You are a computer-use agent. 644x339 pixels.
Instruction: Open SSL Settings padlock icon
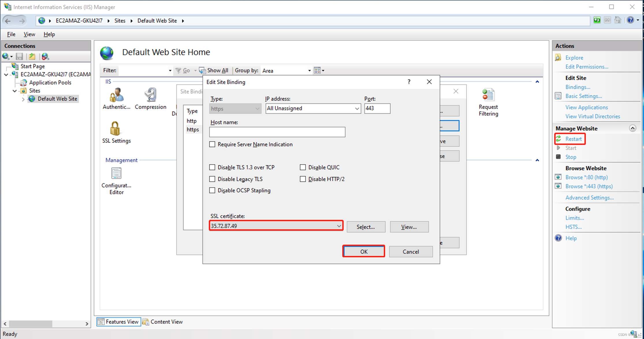pos(115,129)
